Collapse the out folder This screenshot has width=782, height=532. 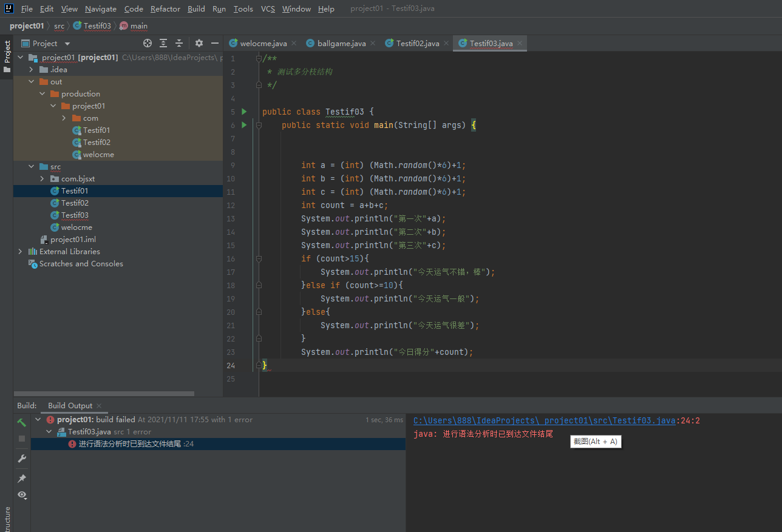pyautogui.click(x=31, y=82)
